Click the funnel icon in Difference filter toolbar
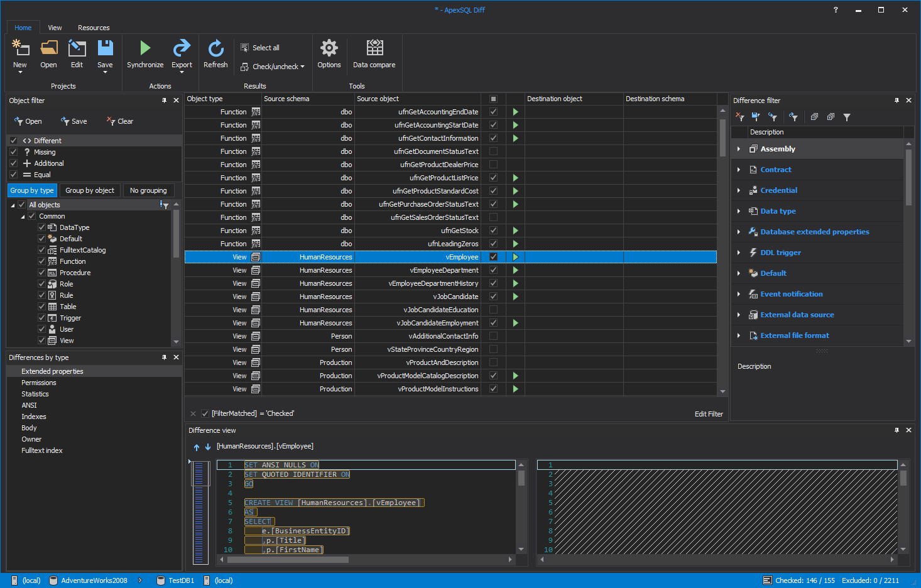This screenshot has height=588, width=921. click(847, 117)
